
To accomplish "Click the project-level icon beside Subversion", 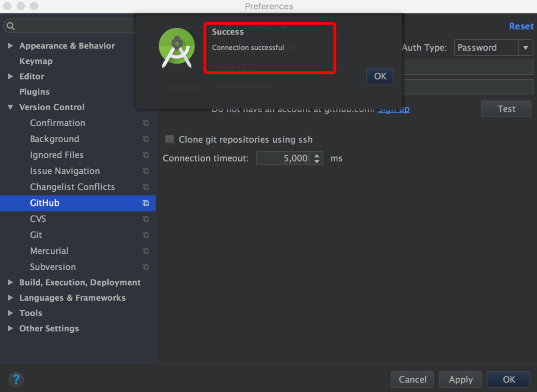I will pyautogui.click(x=146, y=267).
